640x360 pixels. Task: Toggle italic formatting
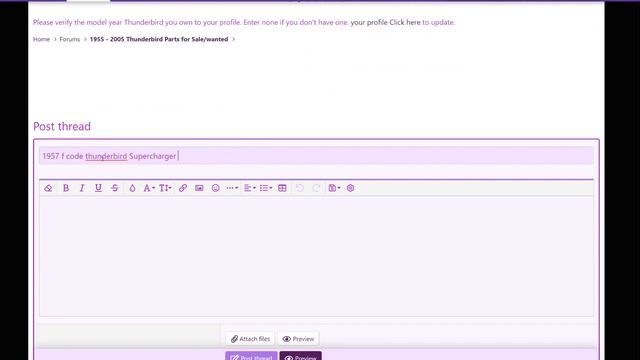[82, 188]
